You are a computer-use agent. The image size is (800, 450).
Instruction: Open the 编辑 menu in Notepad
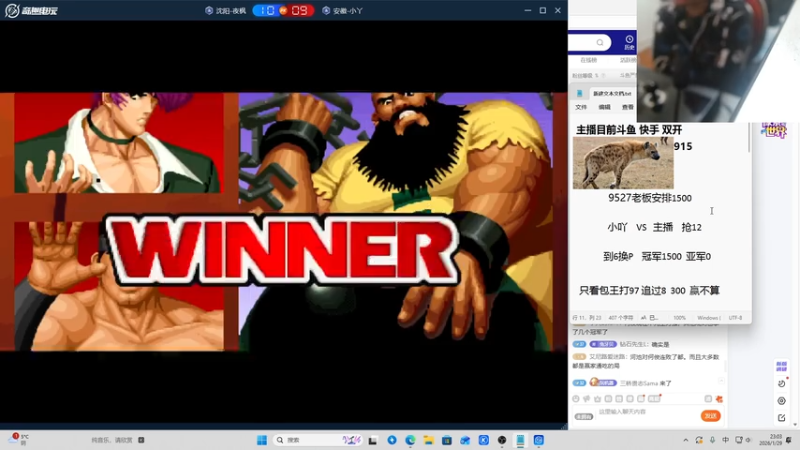605,107
